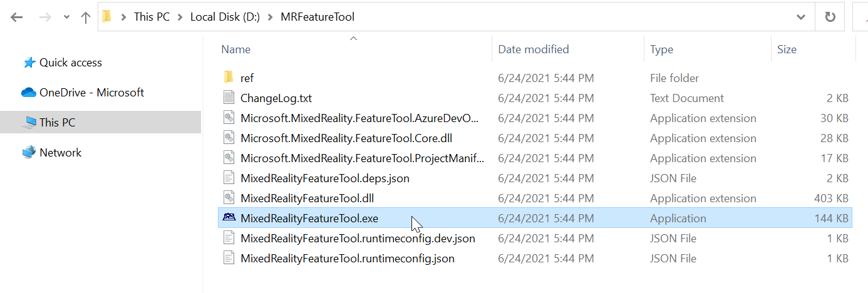Click the folder icon in address bar
Image resolution: width=868 pixels, height=293 pixels.
(x=107, y=17)
